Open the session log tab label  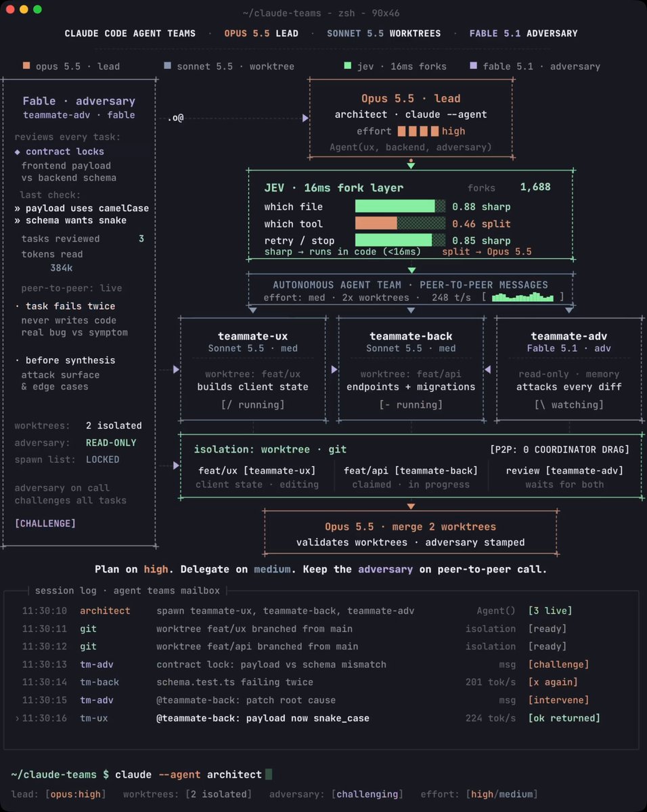66,591
